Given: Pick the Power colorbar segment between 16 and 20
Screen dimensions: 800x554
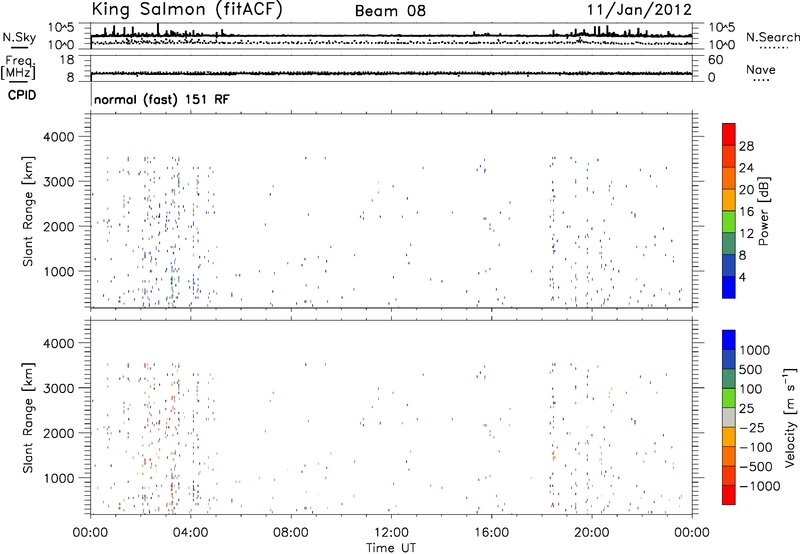Looking at the screenshot, I should [729, 200].
